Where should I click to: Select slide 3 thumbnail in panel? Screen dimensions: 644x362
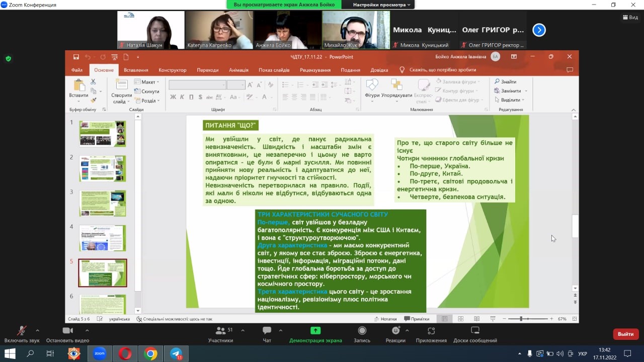tap(102, 203)
